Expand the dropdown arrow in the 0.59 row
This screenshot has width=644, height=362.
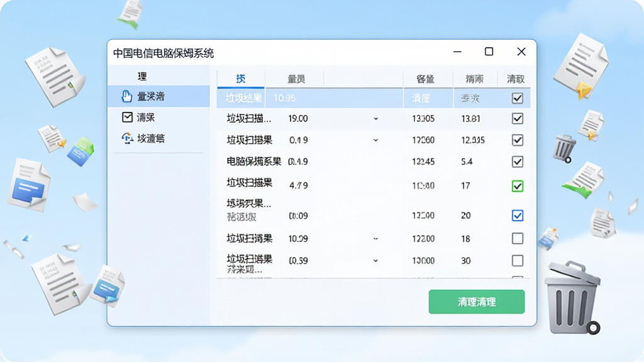376,261
